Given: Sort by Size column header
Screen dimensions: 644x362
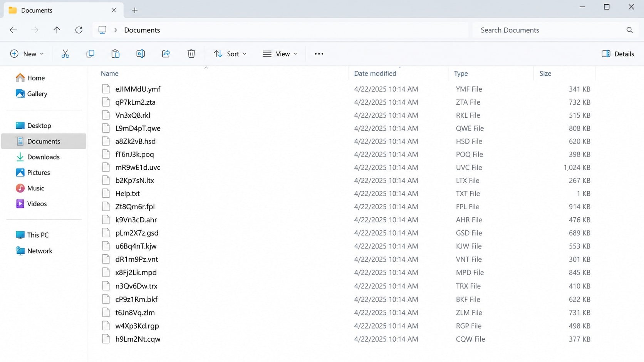Looking at the screenshot, I should tap(545, 73).
